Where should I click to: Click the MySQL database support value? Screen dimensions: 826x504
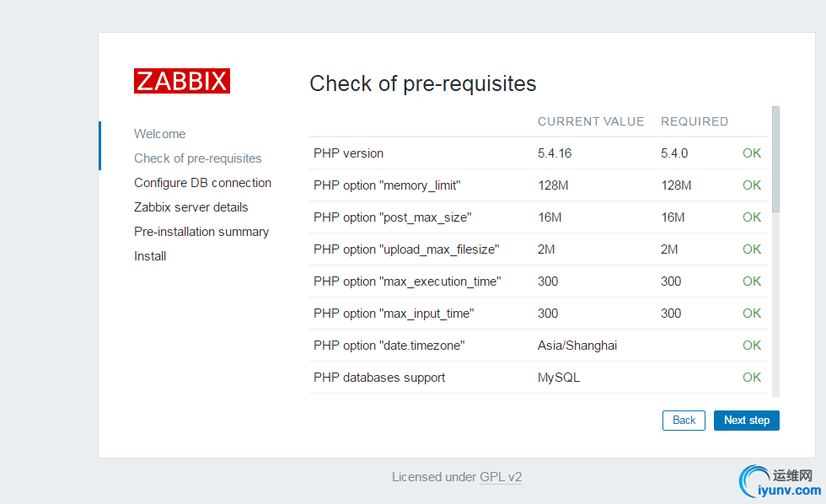(559, 378)
